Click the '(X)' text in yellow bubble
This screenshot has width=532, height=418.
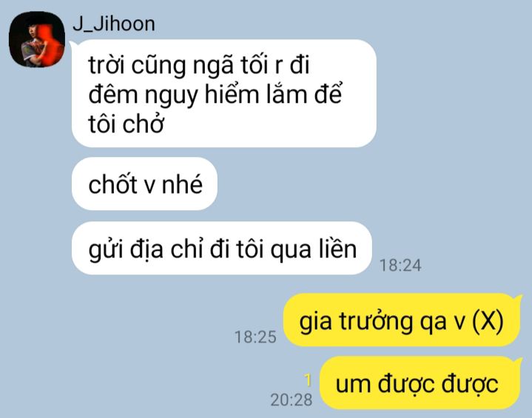[x=488, y=320]
